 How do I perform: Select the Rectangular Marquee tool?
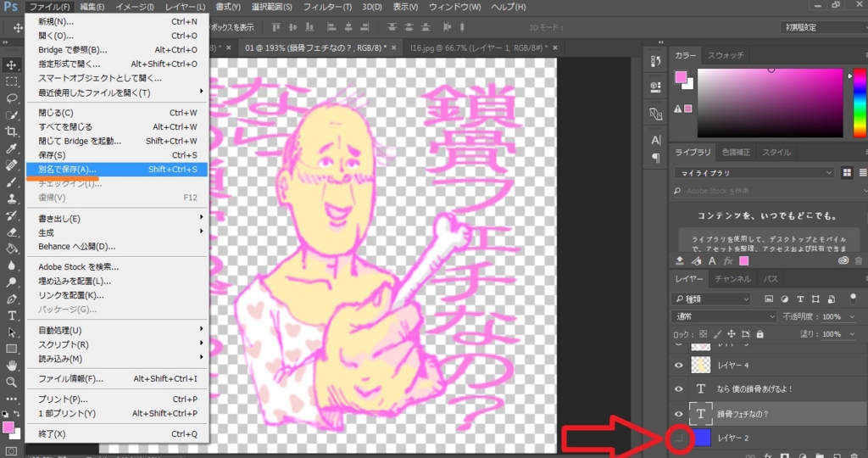[11, 82]
